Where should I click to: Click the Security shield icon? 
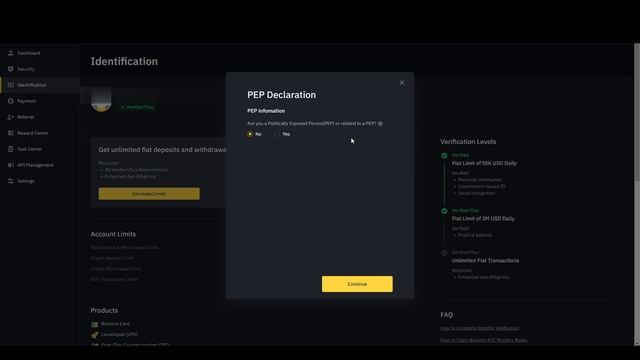click(x=11, y=69)
